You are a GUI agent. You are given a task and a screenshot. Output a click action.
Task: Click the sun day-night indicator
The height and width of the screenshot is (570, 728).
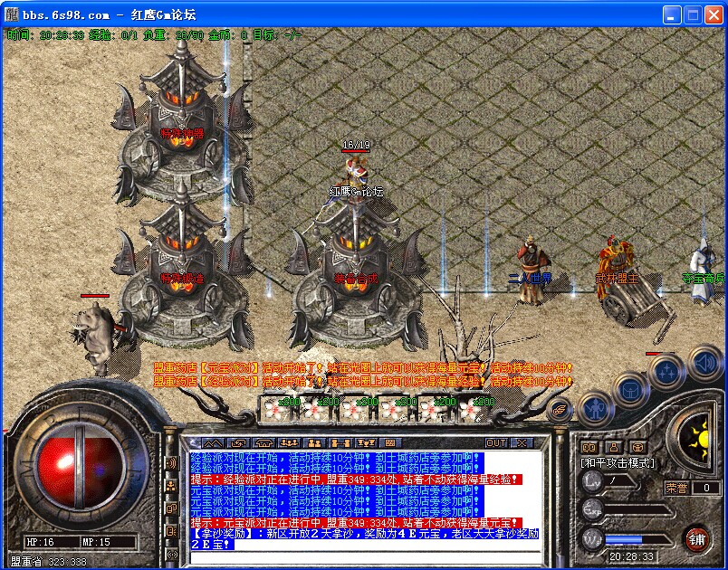[698, 437]
